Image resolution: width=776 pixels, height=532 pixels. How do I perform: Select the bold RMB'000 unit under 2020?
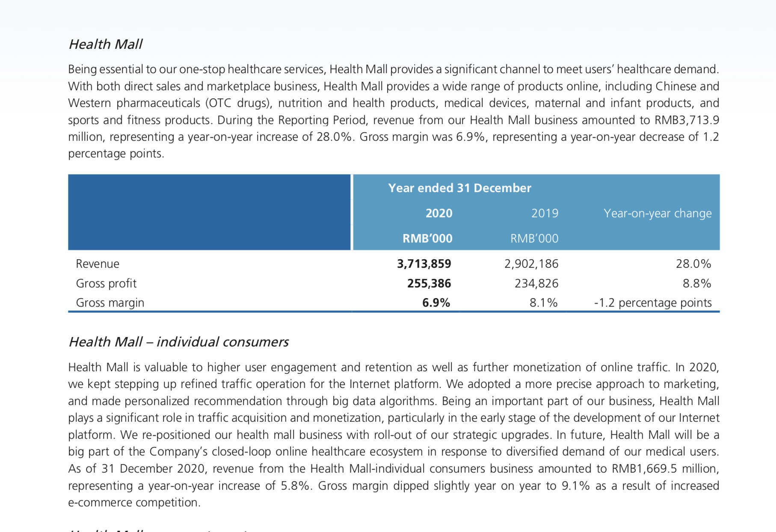427,238
